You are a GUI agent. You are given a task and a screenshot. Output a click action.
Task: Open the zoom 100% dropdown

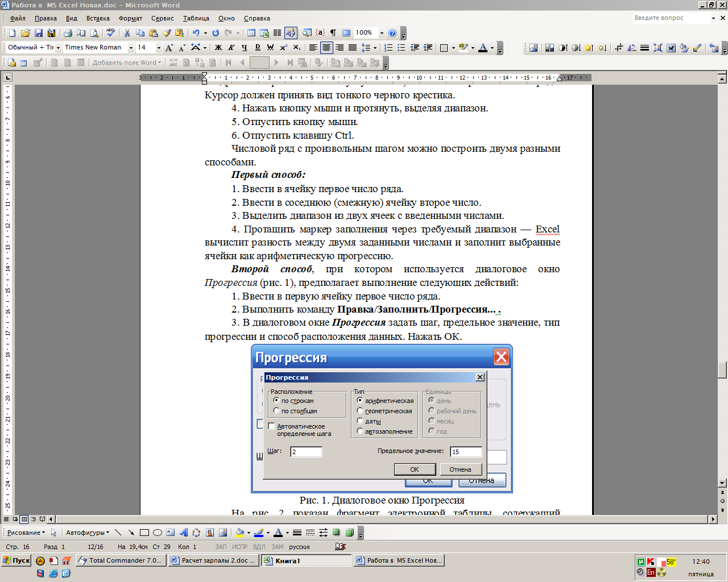(382, 33)
